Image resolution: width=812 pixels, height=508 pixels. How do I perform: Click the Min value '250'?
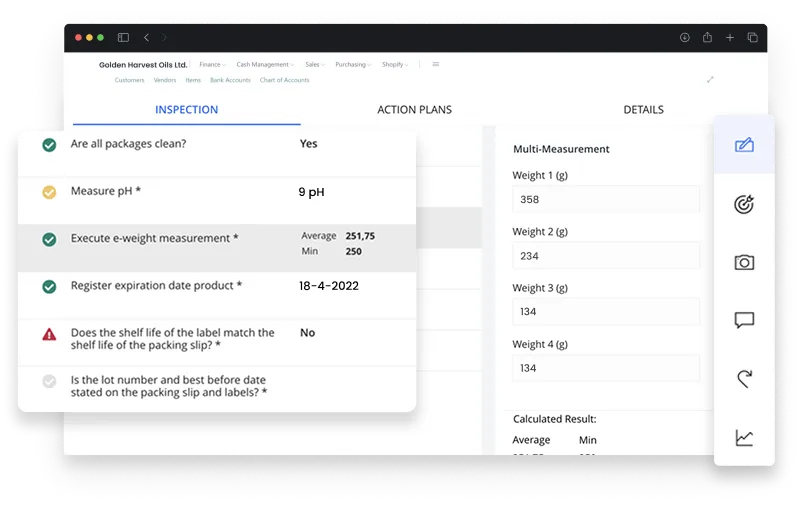pyautogui.click(x=354, y=252)
